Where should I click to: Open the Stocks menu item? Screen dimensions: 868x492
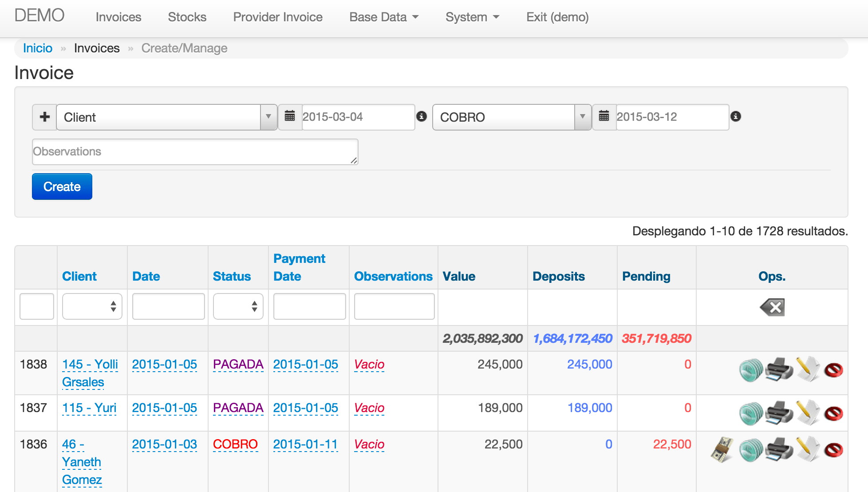pos(187,17)
